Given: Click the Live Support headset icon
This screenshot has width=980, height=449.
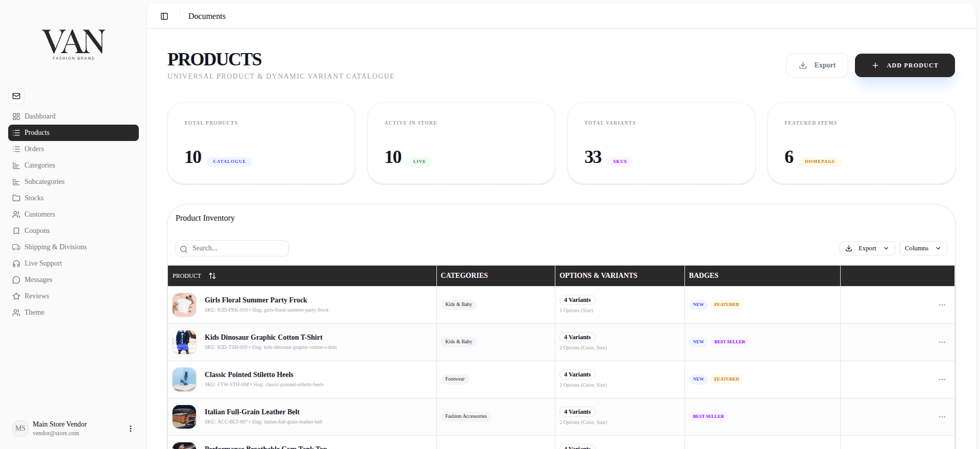Looking at the screenshot, I should [x=16, y=264].
